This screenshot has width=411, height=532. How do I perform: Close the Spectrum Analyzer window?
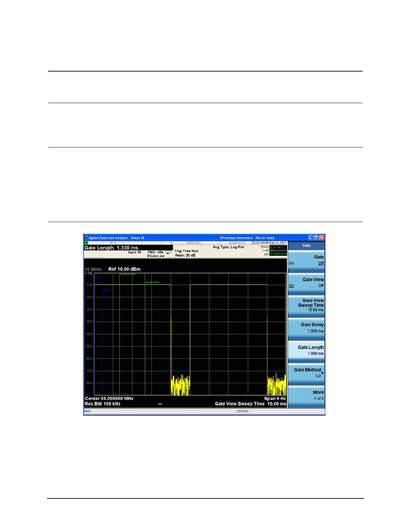[x=322, y=238]
